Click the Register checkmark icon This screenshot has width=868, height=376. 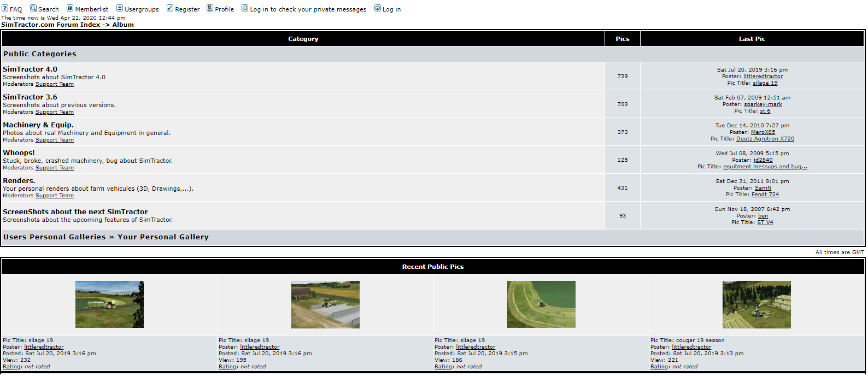tap(170, 8)
